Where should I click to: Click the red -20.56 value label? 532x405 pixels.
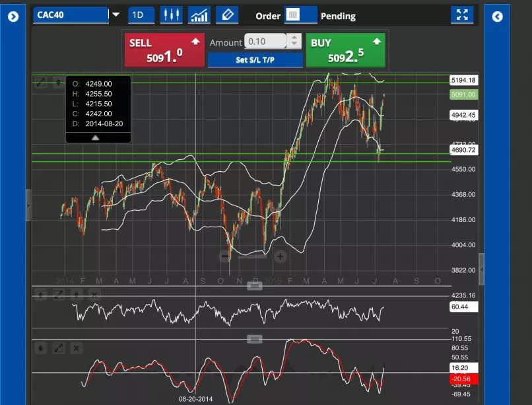point(464,379)
